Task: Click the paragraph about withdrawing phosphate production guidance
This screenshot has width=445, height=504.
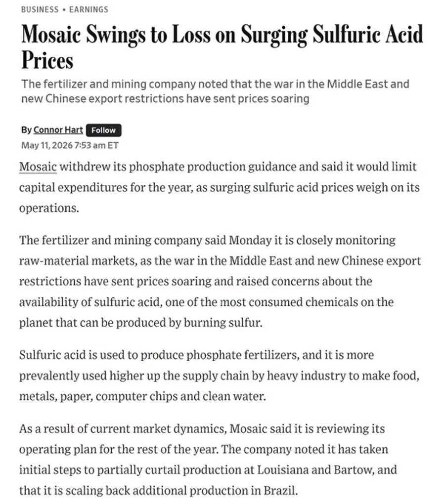Action: (x=219, y=187)
